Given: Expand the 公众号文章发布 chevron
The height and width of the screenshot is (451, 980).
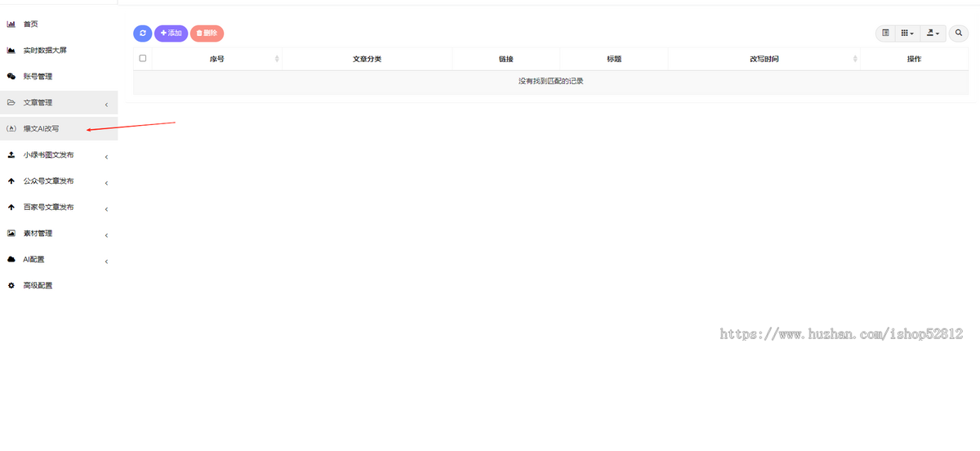Looking at the screenshot, I should pyautogui.click(x=107, y=182).
